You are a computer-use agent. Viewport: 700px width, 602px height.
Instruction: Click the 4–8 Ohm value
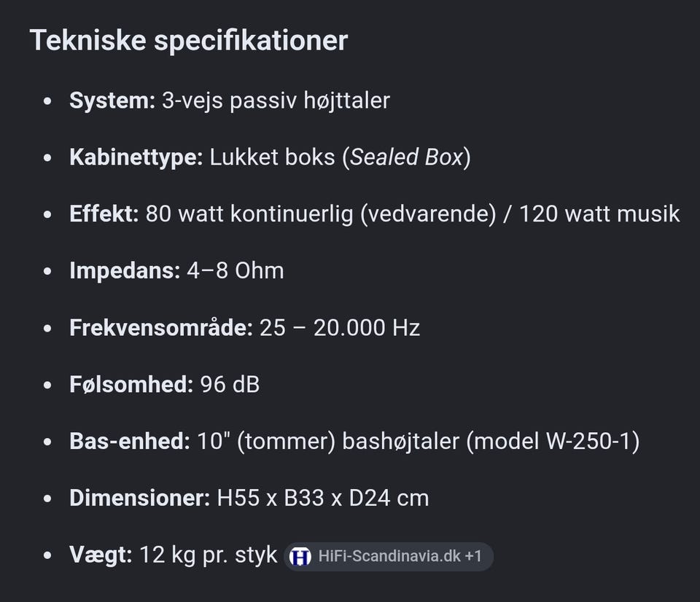[x=236, y=270]
